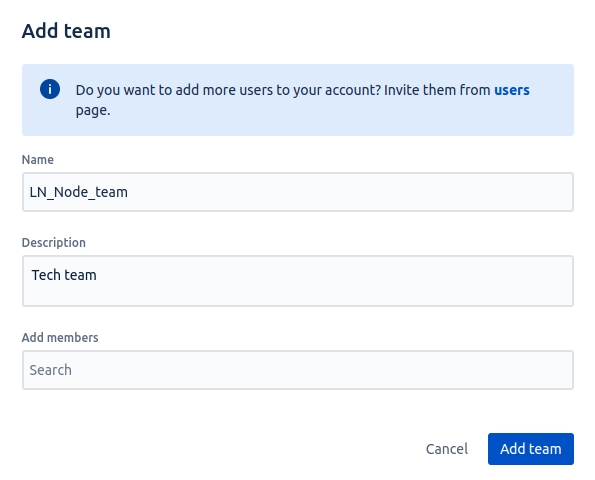
Task: Click the Add team dialog heading
Action: (x=66, y=31)
